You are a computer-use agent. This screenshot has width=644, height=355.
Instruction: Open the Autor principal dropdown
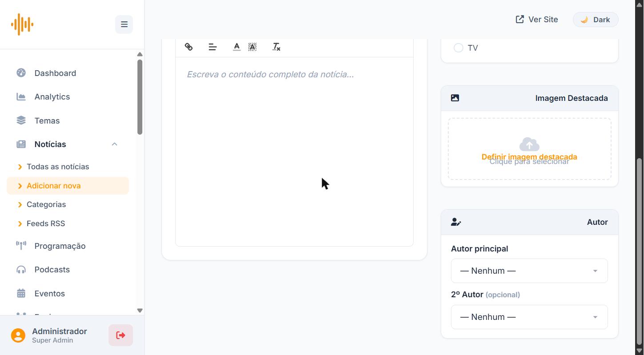pos(529,271)
